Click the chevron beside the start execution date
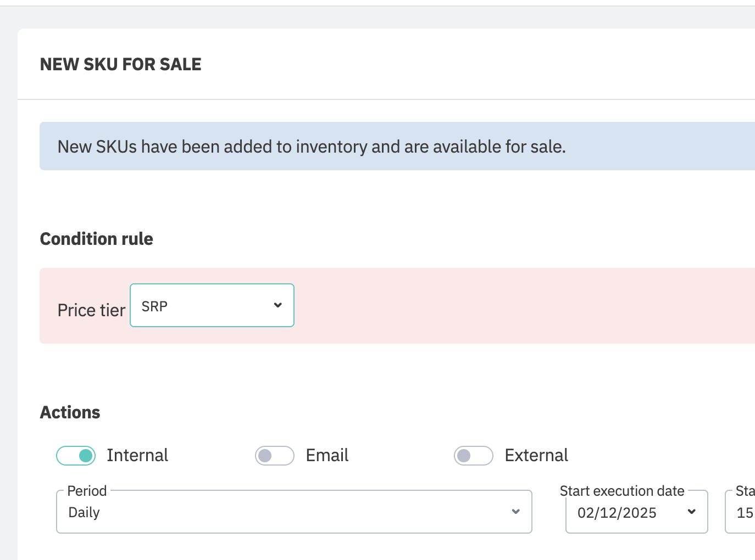The height and width of the screenshot is (560, 755). tap(692, 512)
